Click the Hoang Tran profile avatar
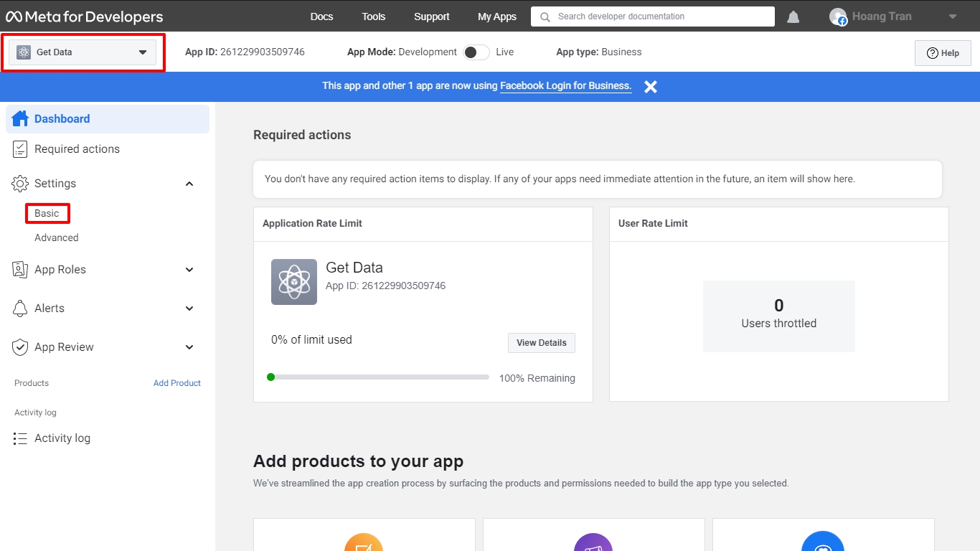Image resolution: width=980 pixels, height=551 pixels. [838, 17]
